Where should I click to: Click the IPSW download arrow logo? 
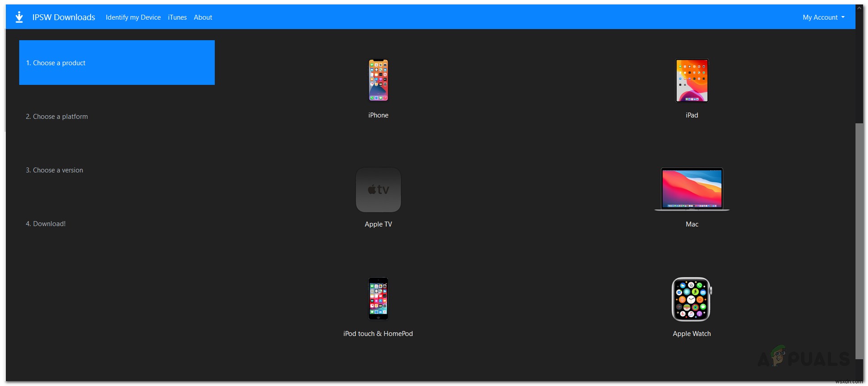19,17
